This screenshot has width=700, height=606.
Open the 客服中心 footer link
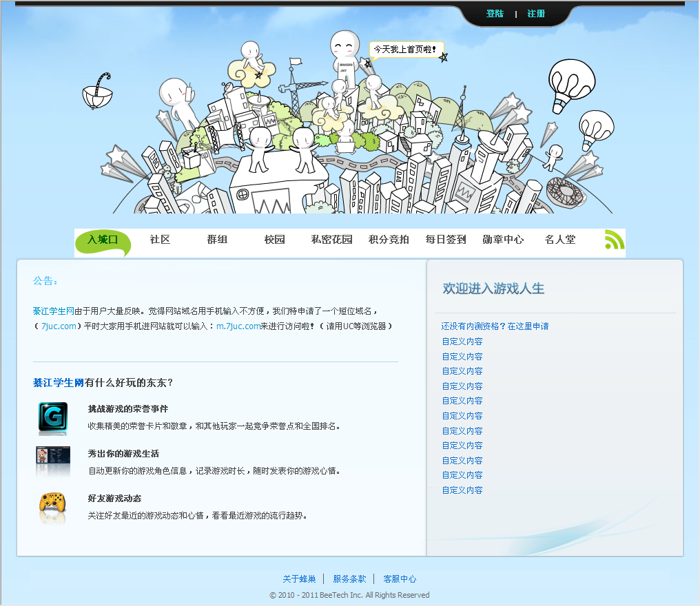pyautogui.click(x=400, y=578)
